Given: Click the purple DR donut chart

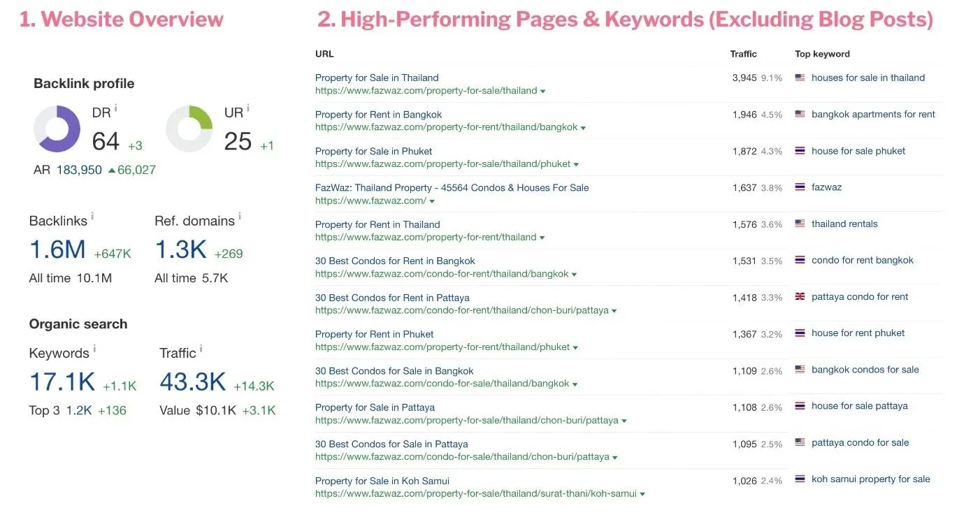Looking at the screenshot, I should click(x=57, y=129).
